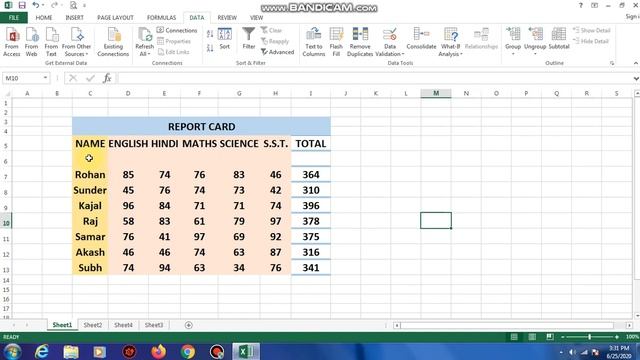Screen dimensions: 640x360
Task: Open the Outline dialog launcher
Action: click(x=612, y=63)
